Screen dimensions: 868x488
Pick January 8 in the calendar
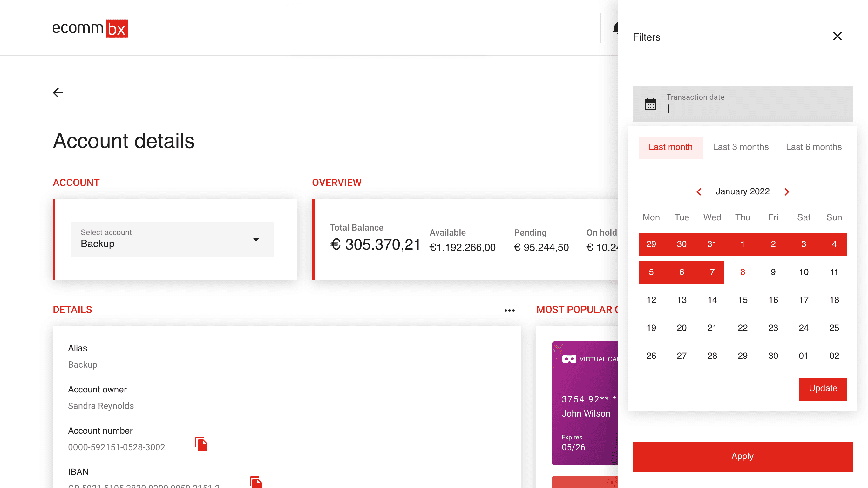(742, 272)
